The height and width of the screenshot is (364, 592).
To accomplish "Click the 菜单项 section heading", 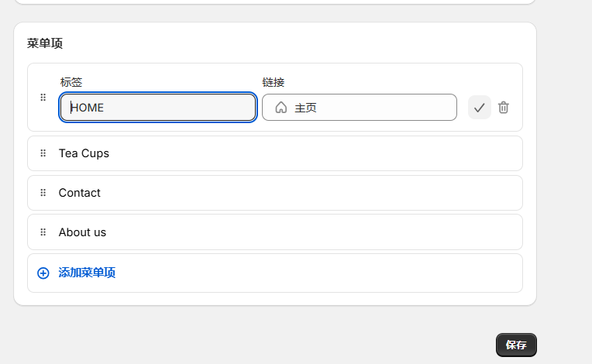I will point(44,43).
